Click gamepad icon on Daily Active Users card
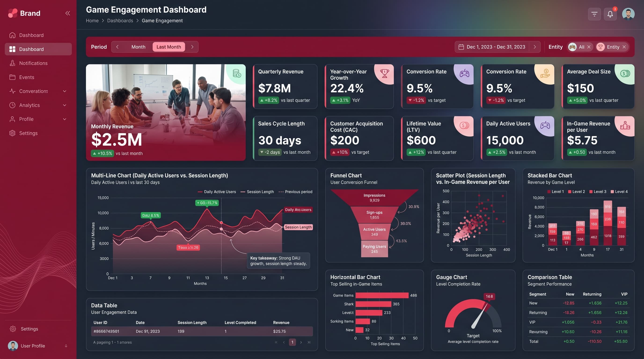The width and height of the screenshot is (644, 359). coord(545,125)
